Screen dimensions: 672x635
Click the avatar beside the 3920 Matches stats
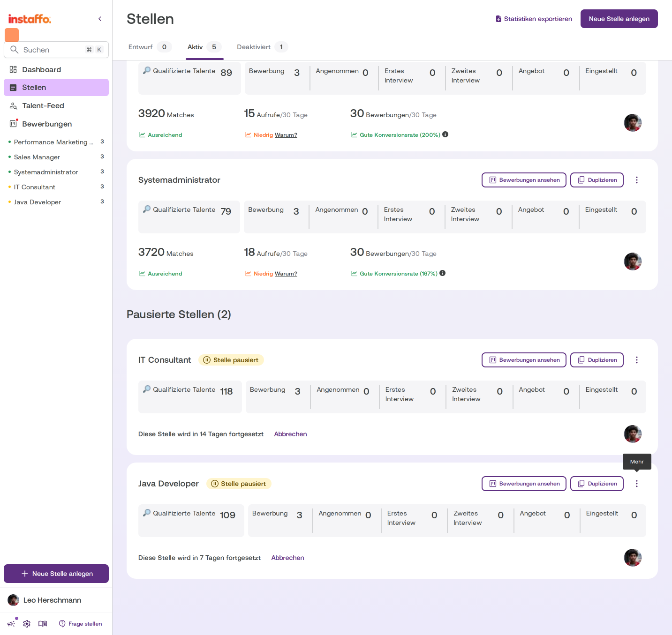coord(633,123)
